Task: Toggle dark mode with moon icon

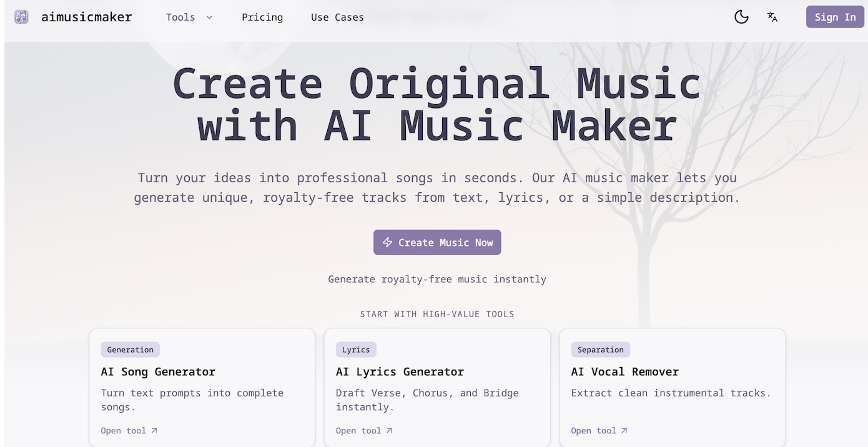Action: click(741, 17)
